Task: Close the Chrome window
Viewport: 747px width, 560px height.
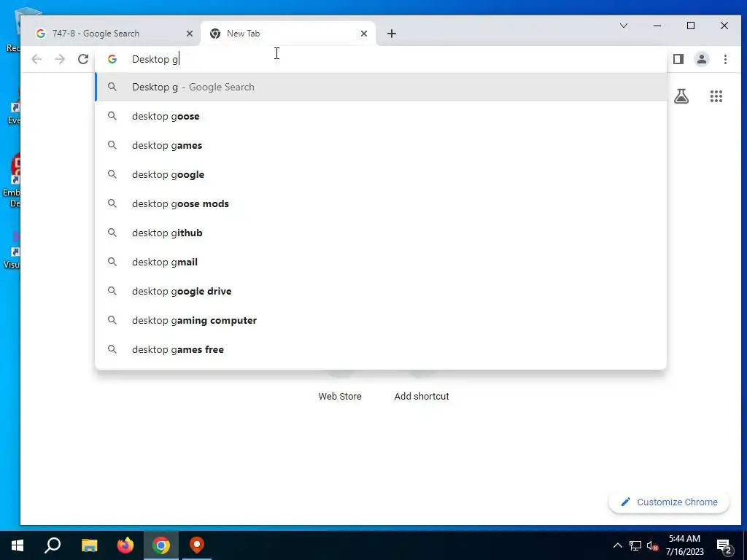Action: coord(724,26)
